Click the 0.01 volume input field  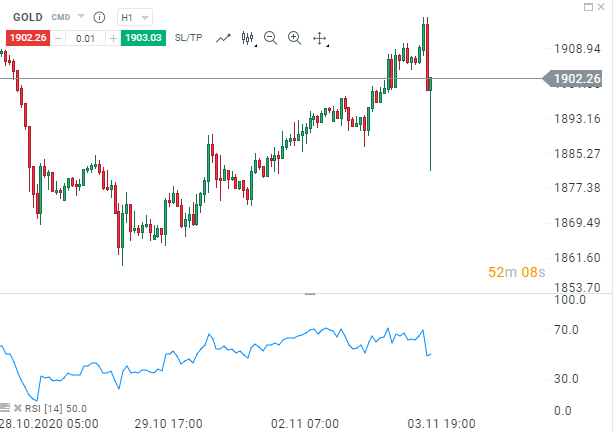coord(87,38)
